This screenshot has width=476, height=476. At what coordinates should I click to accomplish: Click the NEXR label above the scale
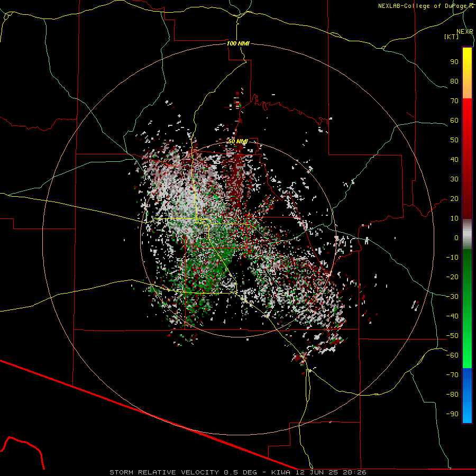pos(465,32)
